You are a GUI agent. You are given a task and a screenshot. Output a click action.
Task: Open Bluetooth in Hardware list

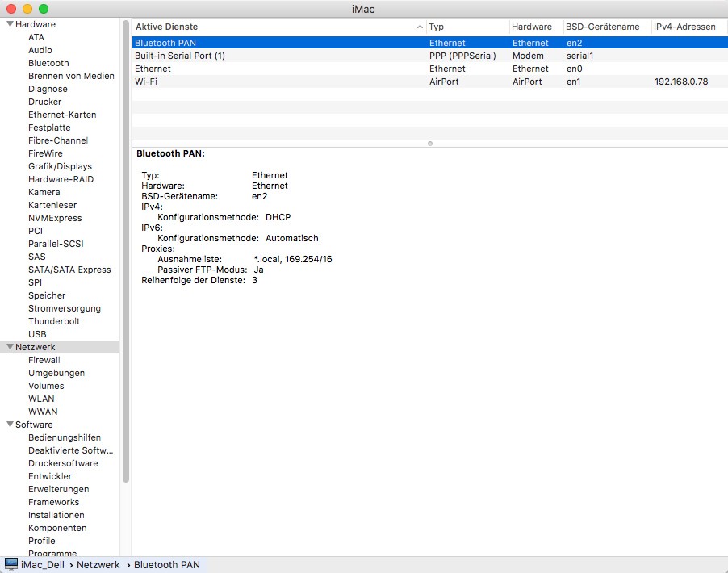pyautogui.click(x=48, y=63)
